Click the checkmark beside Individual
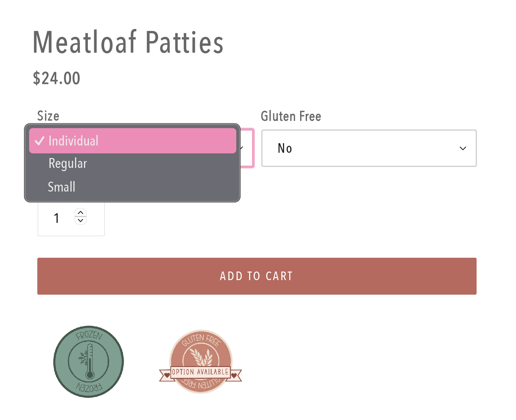Image resolution: width=516 pixels, height=420 pixels. 39,141
